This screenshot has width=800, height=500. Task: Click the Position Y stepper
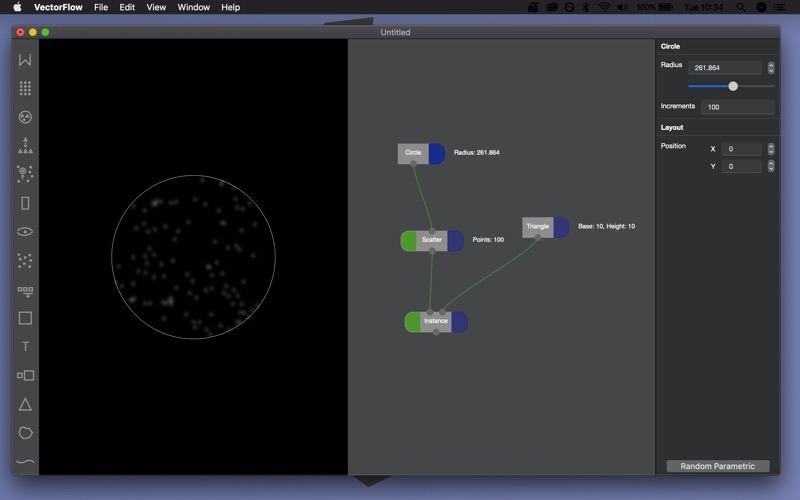point(771,166)
